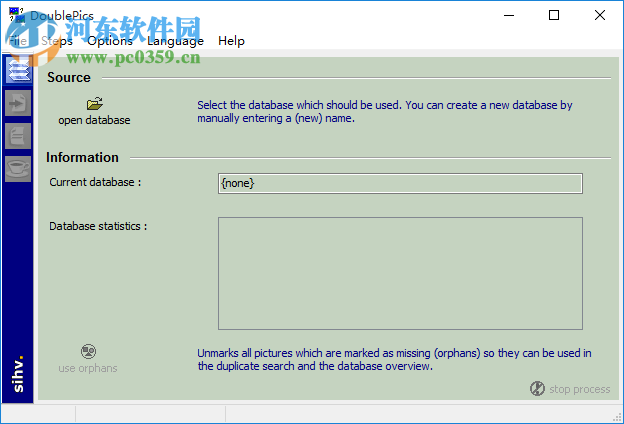This screenshot has width=624, height=424.
Task: Select the stacked pages step icon in sidebar
Action: tap(18, 136)
